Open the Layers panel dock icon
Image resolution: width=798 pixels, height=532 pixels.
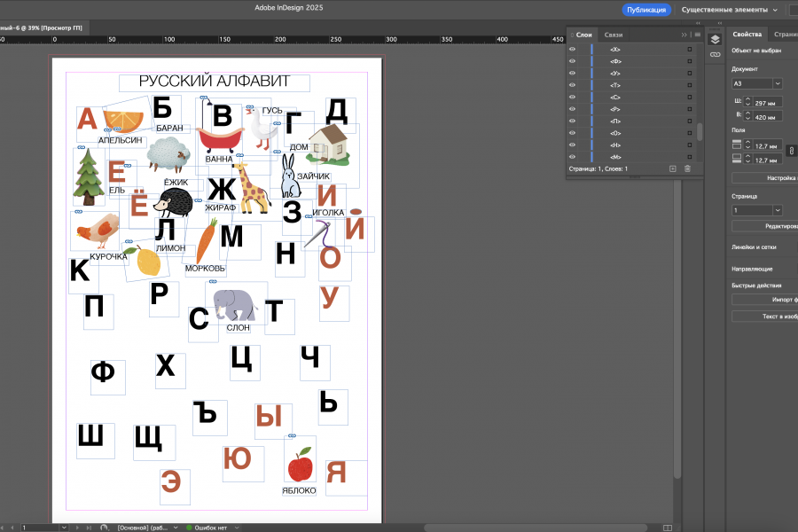715,40
